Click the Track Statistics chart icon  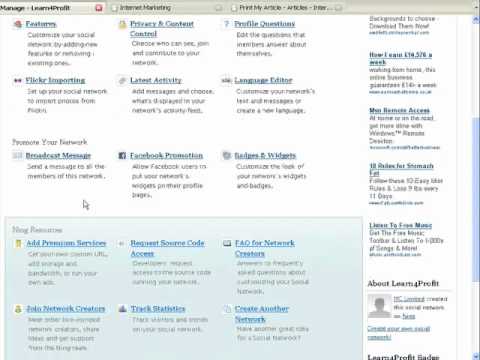[122, 309]
